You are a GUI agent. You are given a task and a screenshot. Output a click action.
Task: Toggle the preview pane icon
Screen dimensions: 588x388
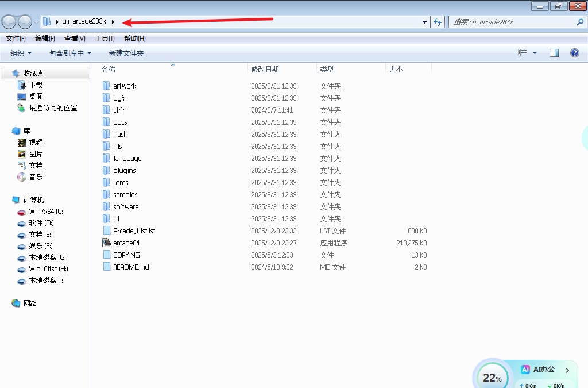click(554, 53)
